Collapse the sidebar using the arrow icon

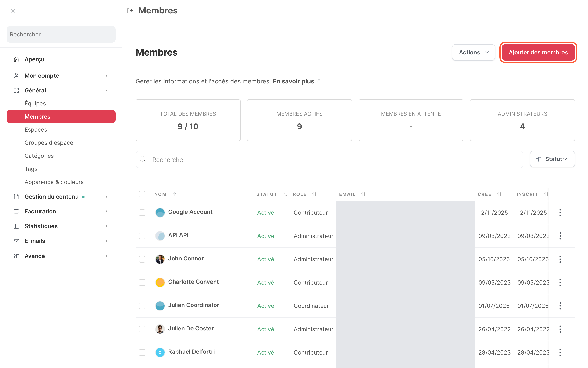click(130, 10)
